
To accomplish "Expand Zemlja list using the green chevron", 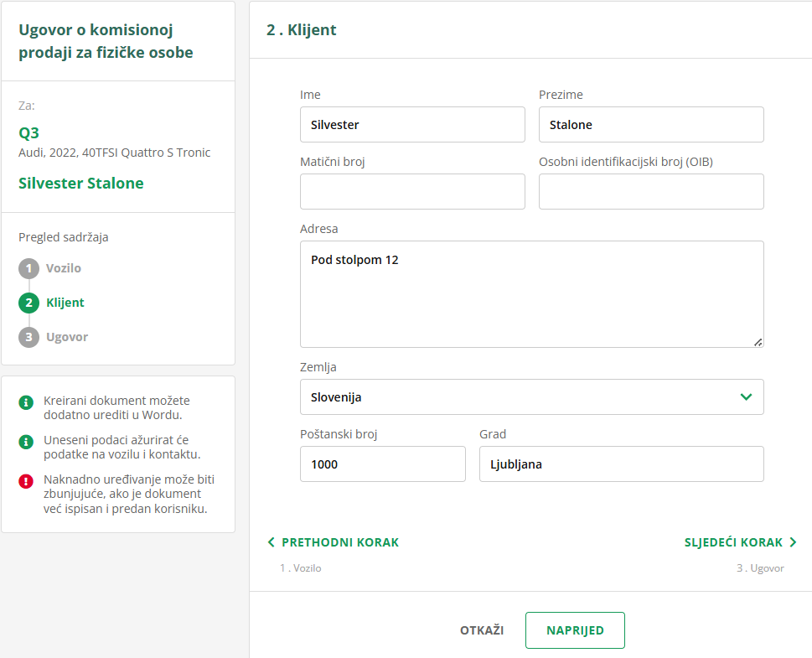I will click(x=746, y=396).
